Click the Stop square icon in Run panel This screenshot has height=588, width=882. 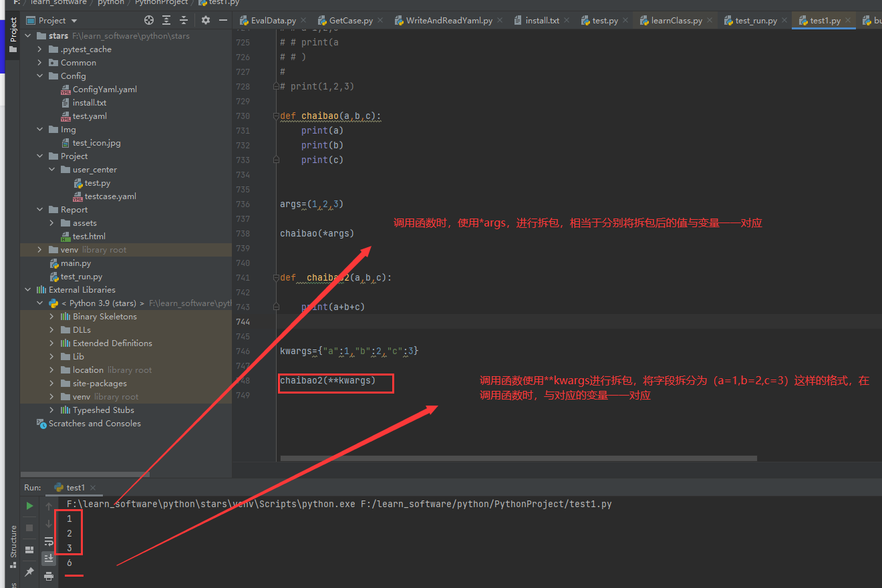pyautogui.click(x=29, y=528)
